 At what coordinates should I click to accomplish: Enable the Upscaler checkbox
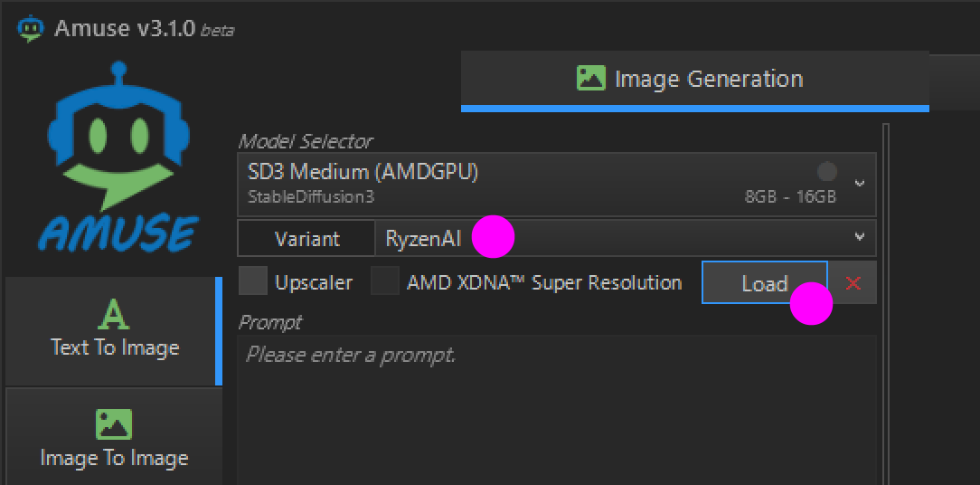click(x=253, y=282)
